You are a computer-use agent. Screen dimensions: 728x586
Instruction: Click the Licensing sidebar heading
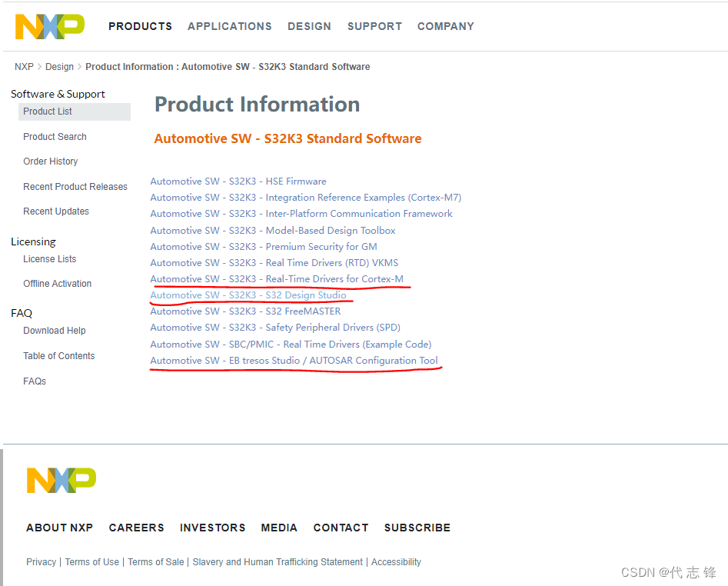point(33,242)
